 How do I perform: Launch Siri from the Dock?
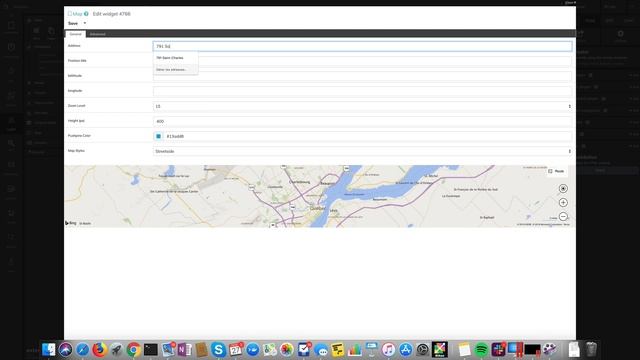point(65,349)
